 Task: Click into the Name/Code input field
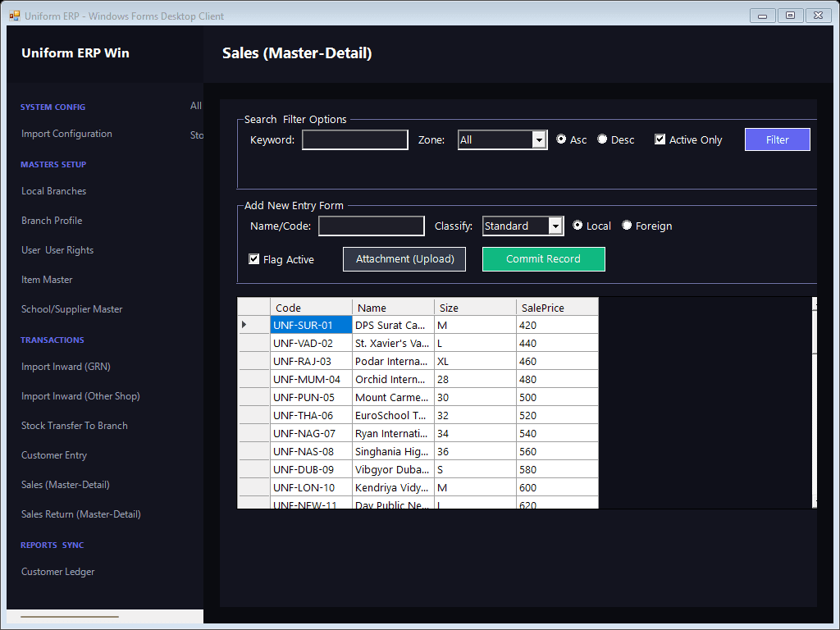coord(372,226)
